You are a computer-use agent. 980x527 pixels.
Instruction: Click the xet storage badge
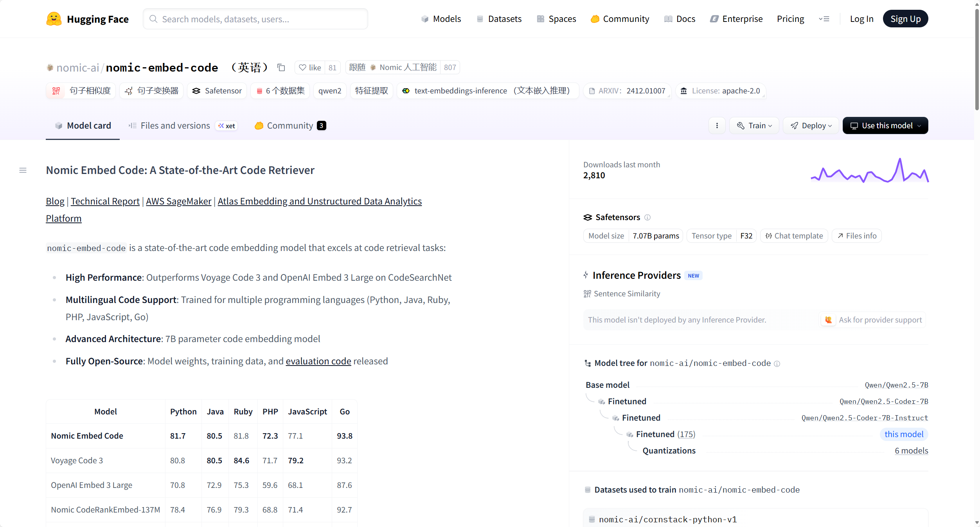[227, 126]
